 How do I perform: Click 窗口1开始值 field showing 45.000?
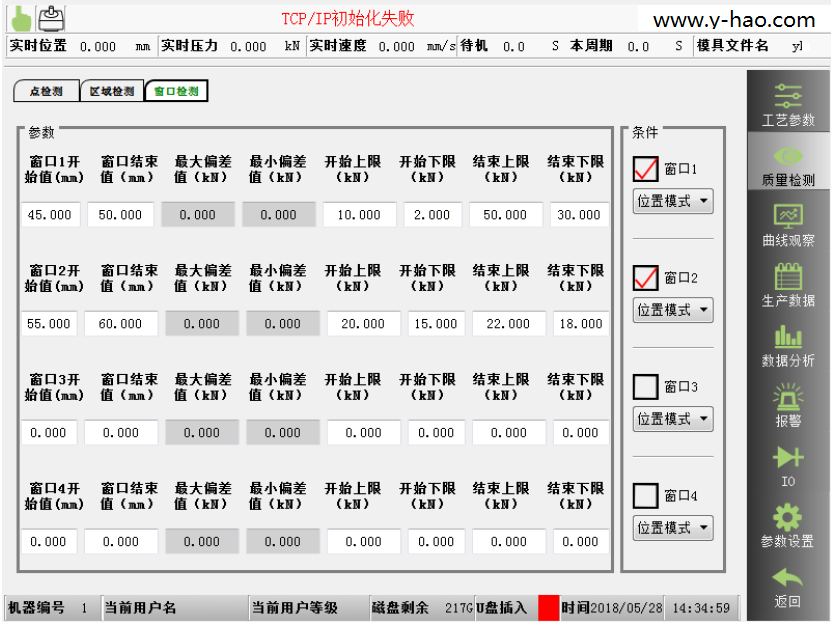48,215
